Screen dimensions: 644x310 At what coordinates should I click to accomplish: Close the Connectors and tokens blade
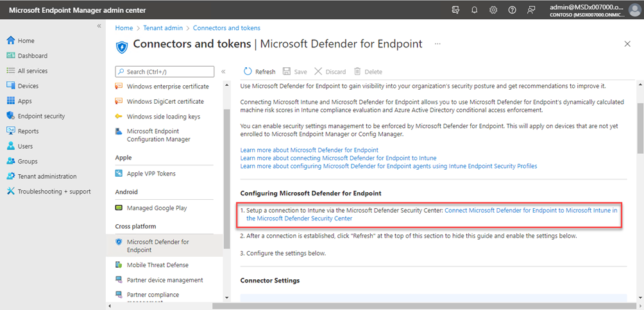(x=627, y=44)
